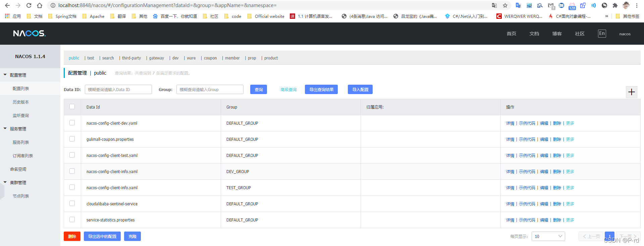The height and width of the screenshot is (246, 644).
Task: Open the page size dropdown showing 10
Action: [x=548, y=236]
